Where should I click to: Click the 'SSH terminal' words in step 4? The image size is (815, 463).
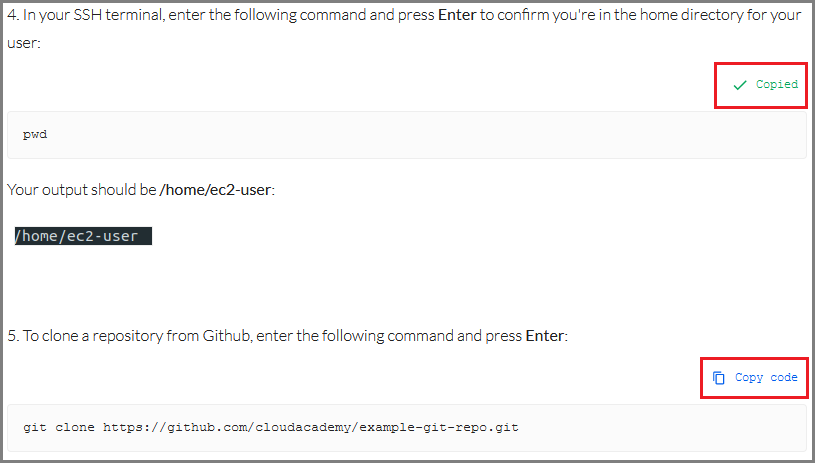click(x=119, y=15)
